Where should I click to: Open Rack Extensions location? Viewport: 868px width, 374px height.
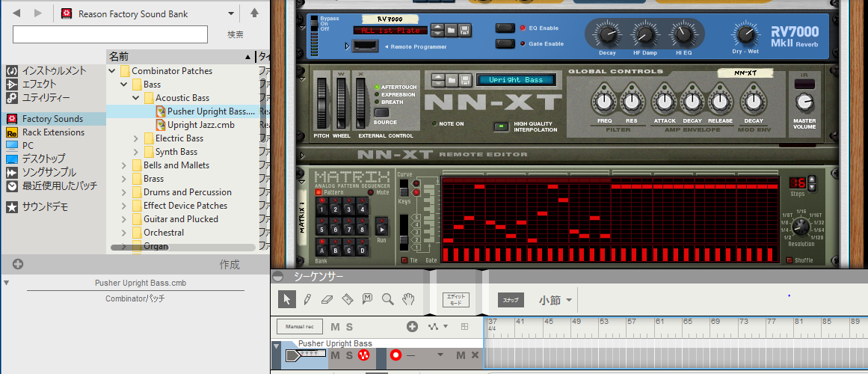click(53, 132)
